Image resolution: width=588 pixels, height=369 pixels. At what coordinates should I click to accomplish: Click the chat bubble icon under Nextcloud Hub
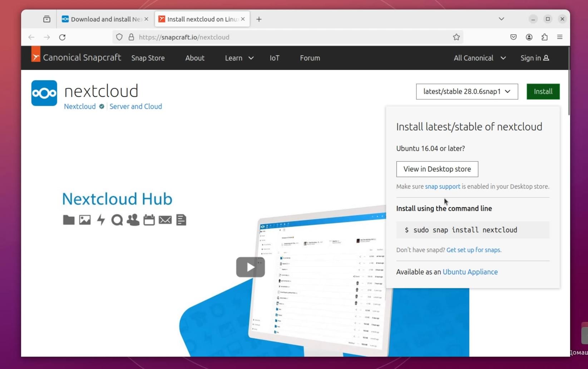(117, 220)
